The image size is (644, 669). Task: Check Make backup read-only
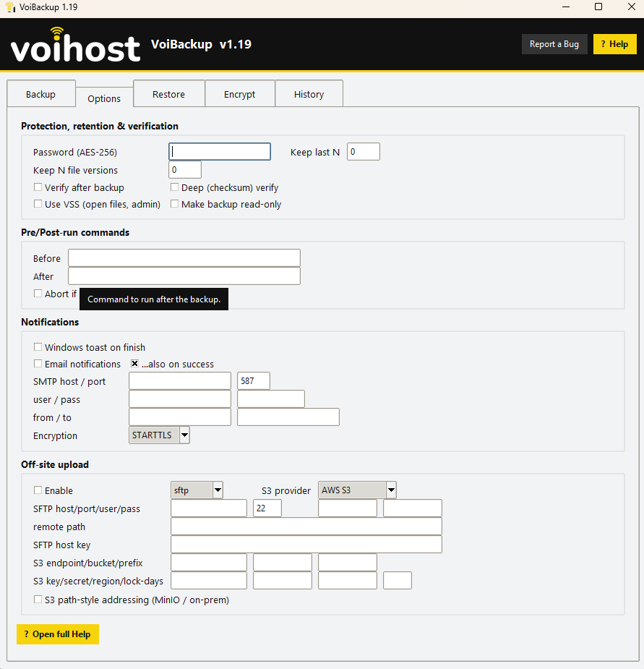pos(174,204)
